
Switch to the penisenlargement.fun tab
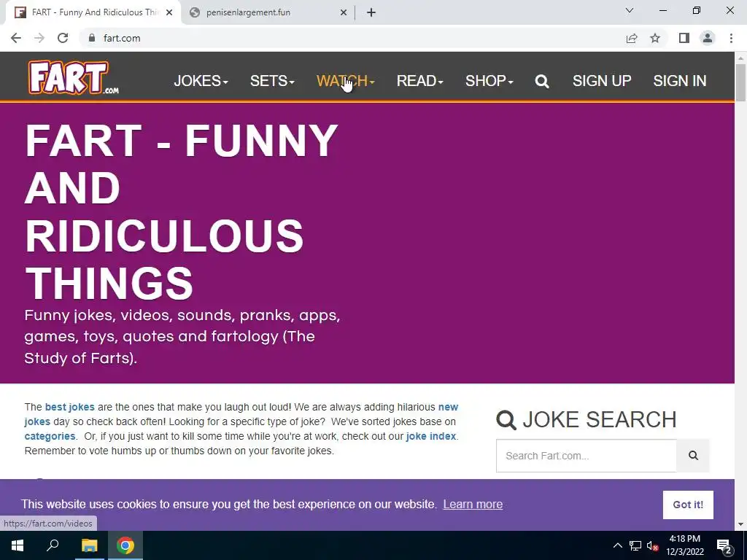point(267,12)
